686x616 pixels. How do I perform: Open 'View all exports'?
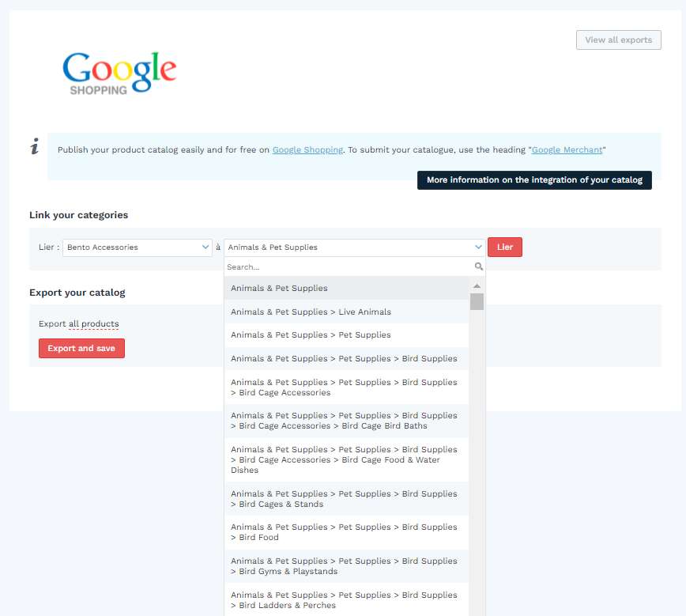click(618, 40)
